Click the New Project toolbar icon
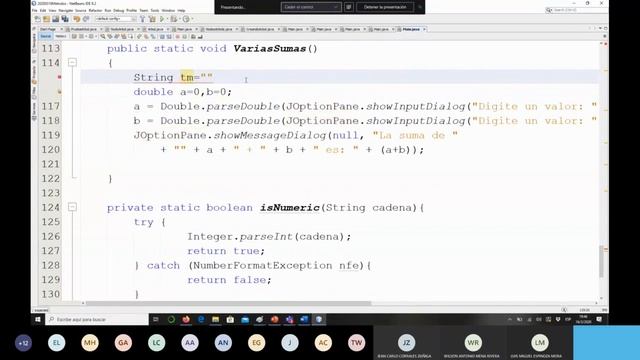640x360 pixels. pos(47,19)
